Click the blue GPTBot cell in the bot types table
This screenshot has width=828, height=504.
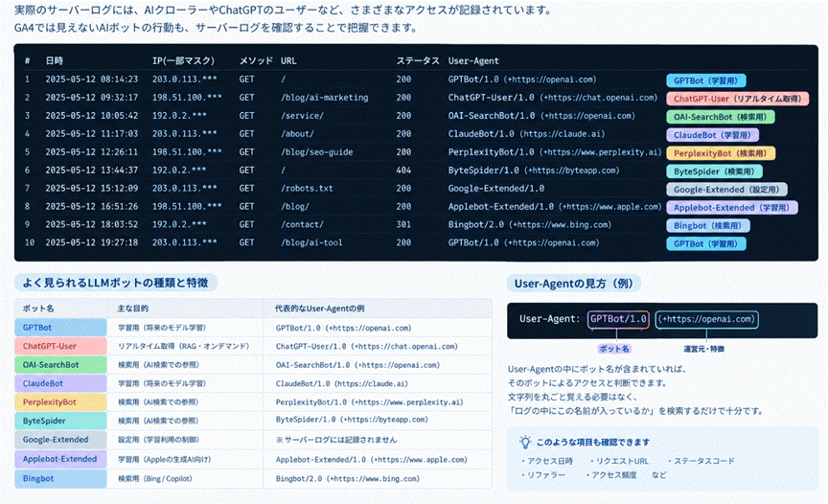pos(60,327)
